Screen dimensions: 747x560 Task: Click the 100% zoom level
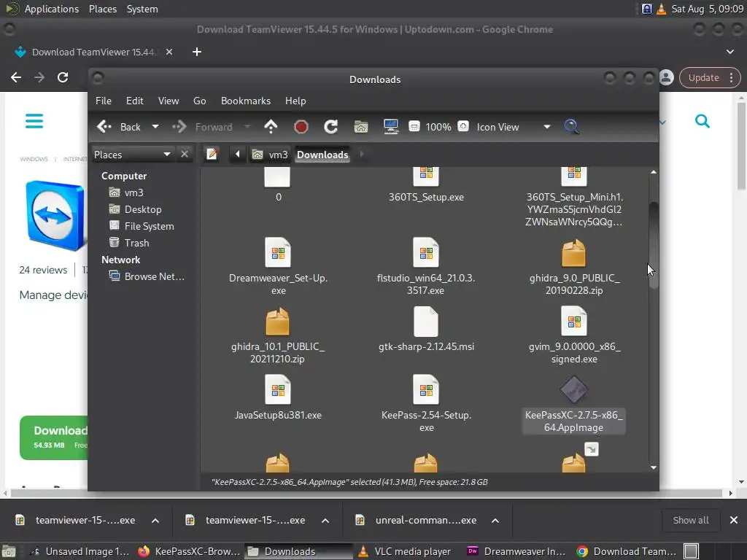point(438,127)
